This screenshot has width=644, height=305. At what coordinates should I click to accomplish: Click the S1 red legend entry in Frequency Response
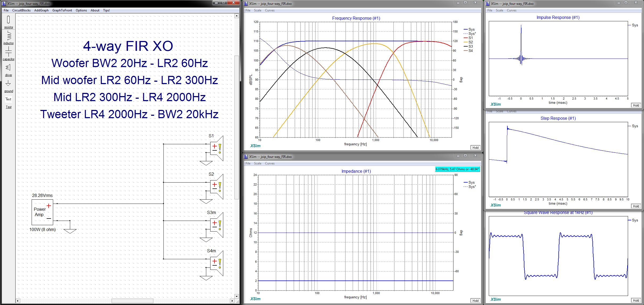click(468, 38)
